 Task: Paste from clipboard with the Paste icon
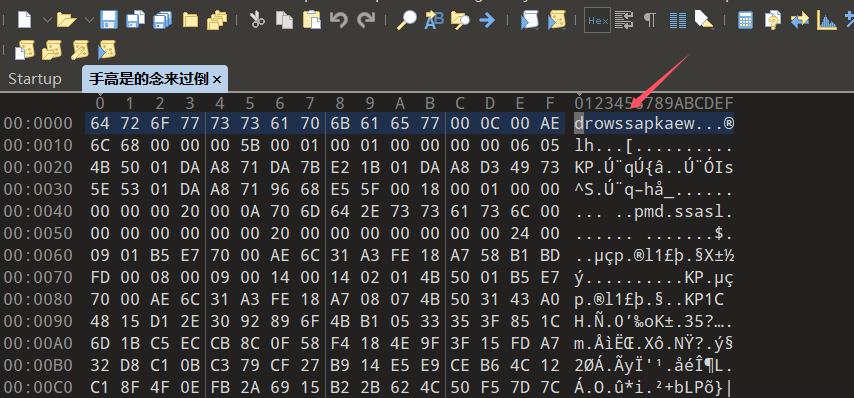[x=312, y=21]
